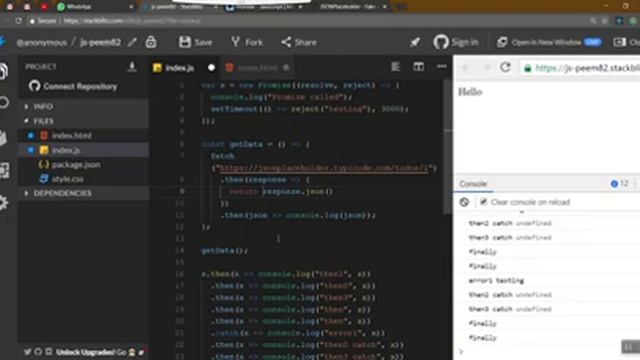Open search sidebar icon
Image resolution: width=640 pixels, height=360 pixels.
(4, 102)
